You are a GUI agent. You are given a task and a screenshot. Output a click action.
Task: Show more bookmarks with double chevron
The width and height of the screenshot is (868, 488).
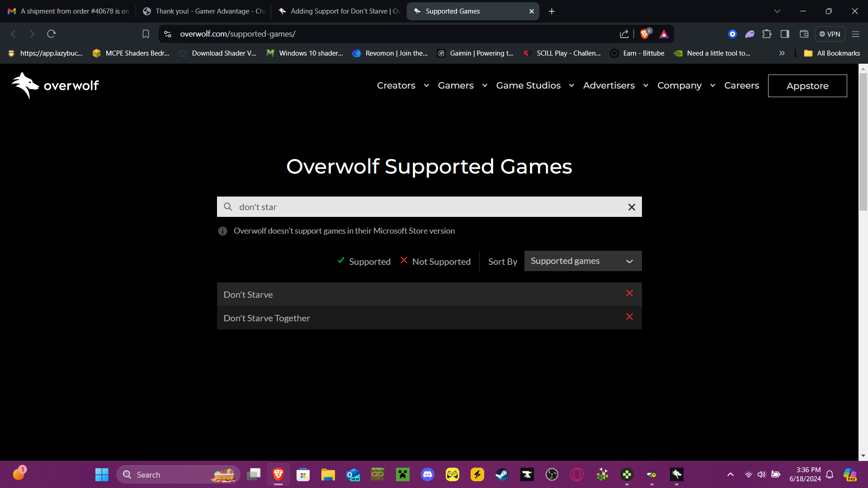[x=782, y=53]
